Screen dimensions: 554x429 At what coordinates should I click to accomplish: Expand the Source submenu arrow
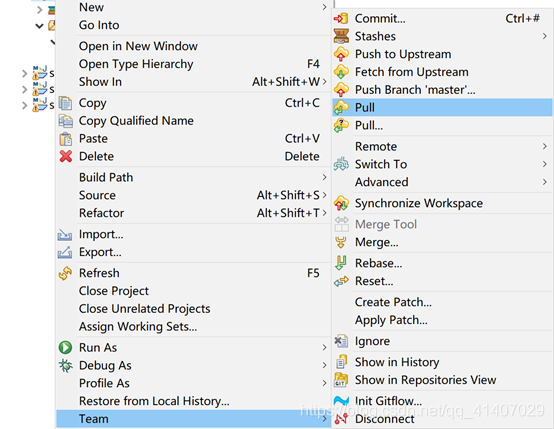[x=324, y=195]
